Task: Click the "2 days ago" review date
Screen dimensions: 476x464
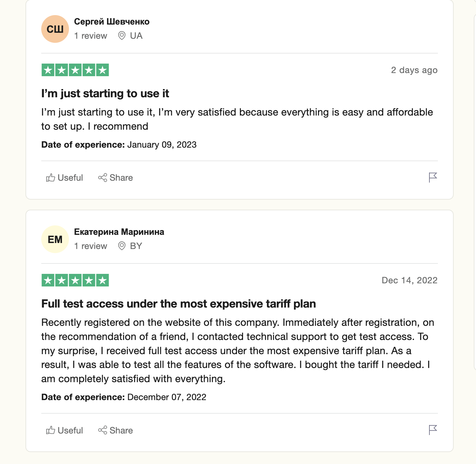Action: [x=414, y=70]
